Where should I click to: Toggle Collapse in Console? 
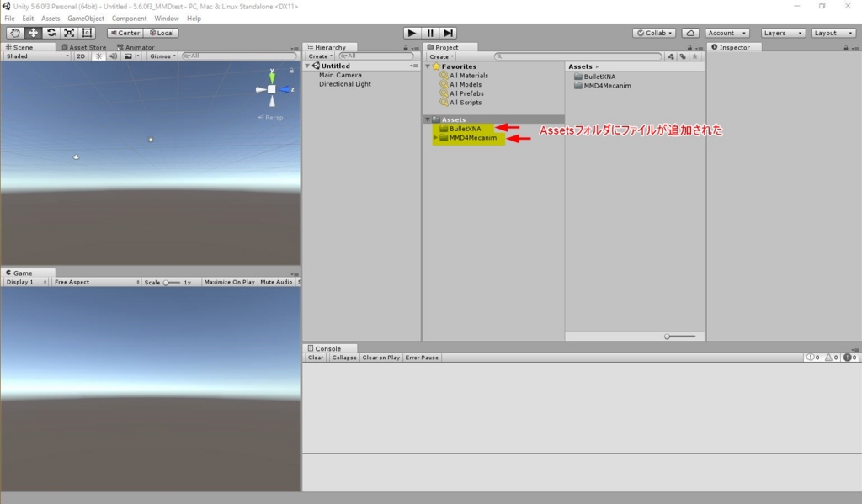[x=344, y=358]
